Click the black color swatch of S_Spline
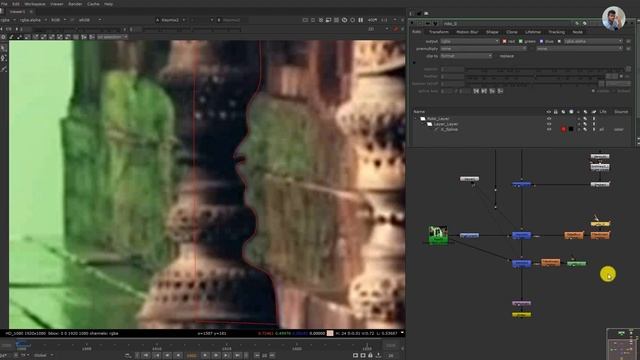This screenshot has width=640, height=360. [571, 129]
